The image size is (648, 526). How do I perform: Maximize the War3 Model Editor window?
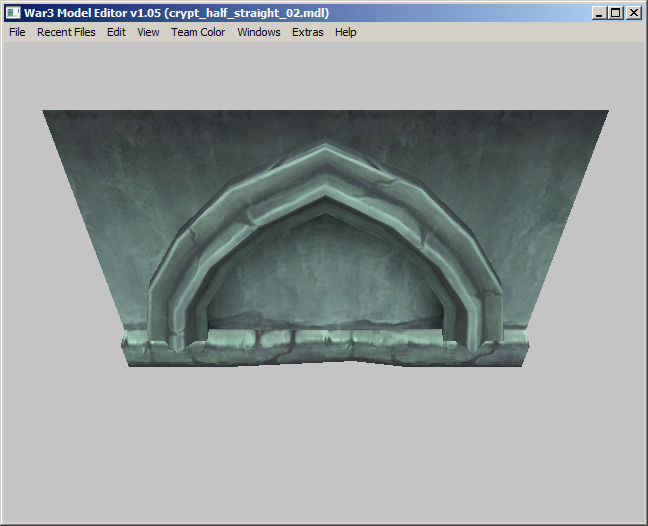(x=615, y=13)
